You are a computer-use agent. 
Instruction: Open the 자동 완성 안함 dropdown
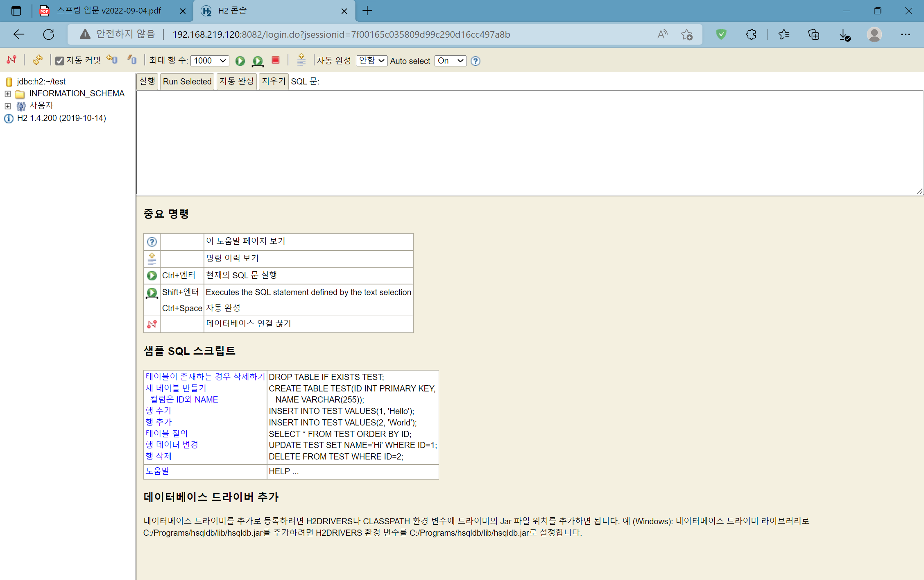371,61
